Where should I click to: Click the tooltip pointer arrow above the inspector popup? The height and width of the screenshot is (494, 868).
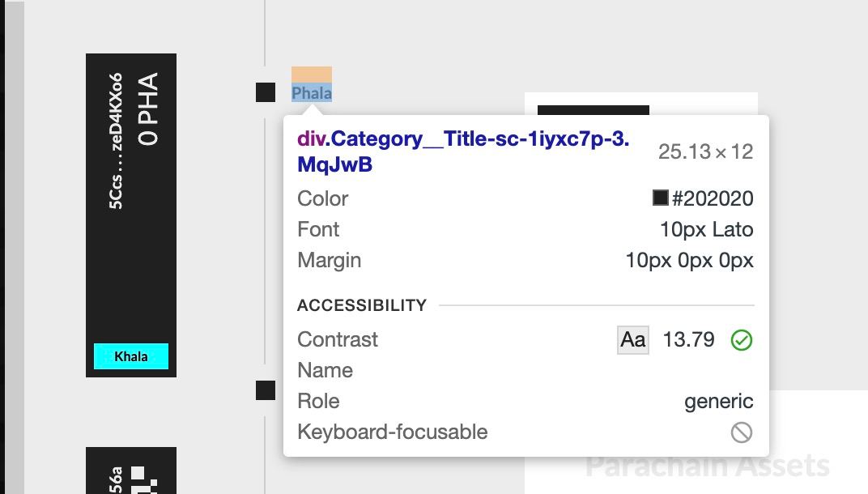pos(312,113)
